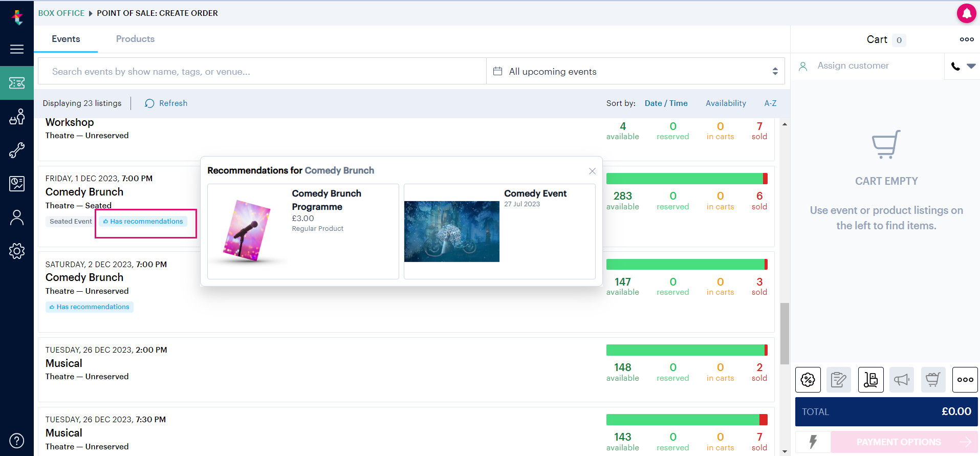
Task: Click the customer avatar icon next to Assign customer
Action: (x=803, y=66)
